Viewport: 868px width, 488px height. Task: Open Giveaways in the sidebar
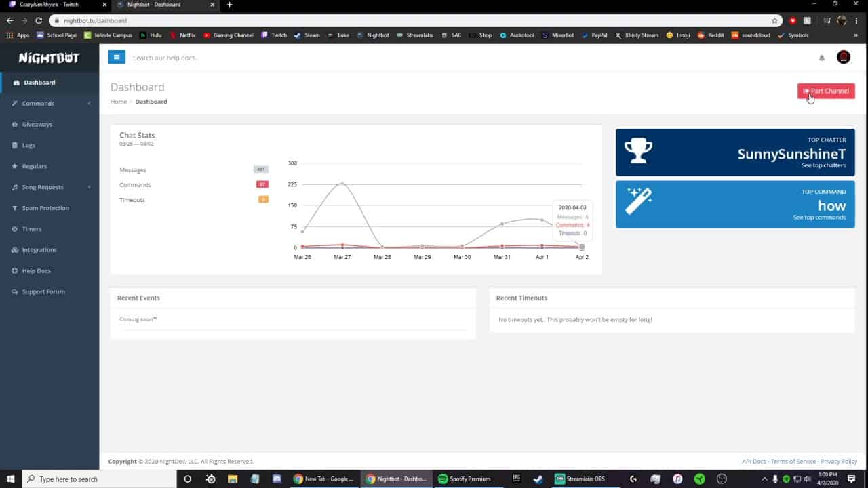pyautogui.click(x=50, y=125)
